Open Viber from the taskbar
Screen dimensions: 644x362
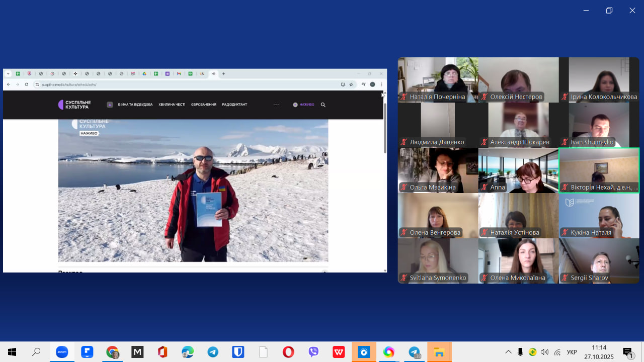click(313, 352)
